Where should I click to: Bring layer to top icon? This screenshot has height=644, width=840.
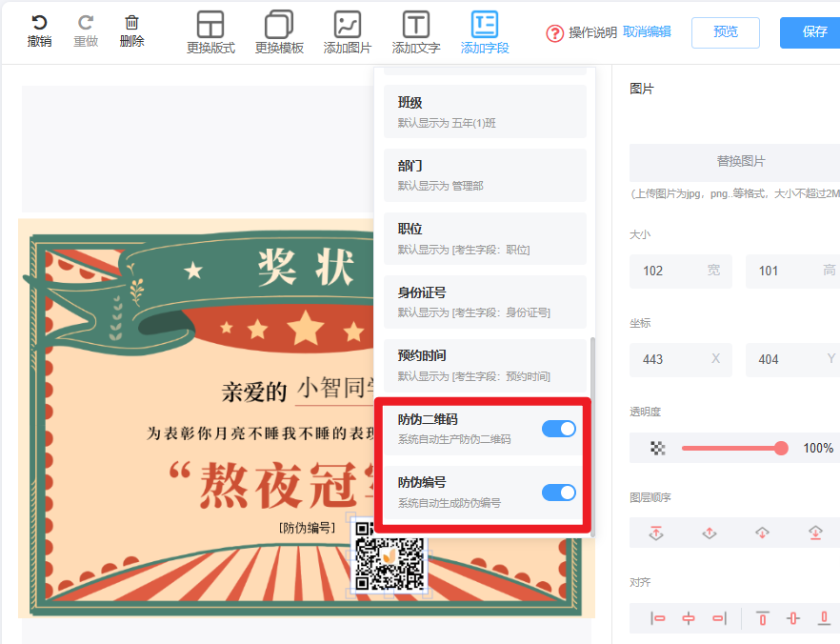point(656,533)
